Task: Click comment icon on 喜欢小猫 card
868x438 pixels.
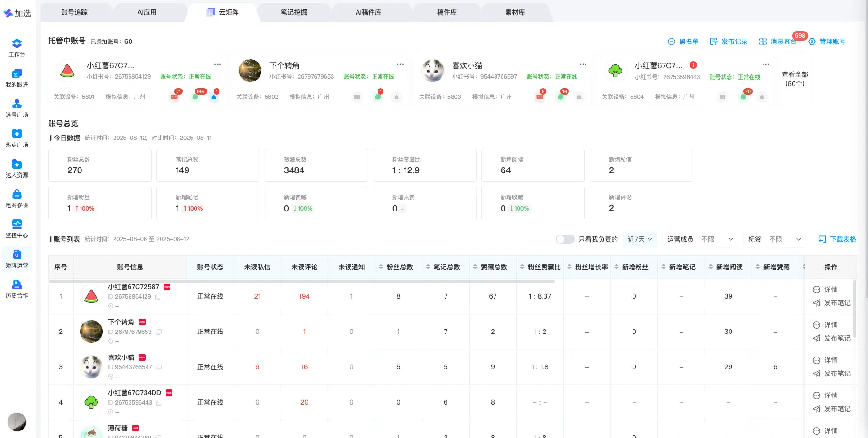Action: (x=560, y=97)
